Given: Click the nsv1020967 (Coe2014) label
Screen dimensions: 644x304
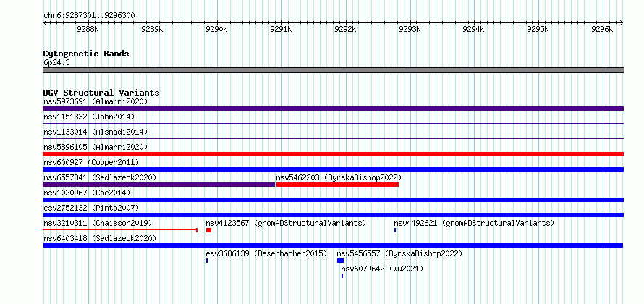Looking at the screenshot, I should tap(87, 193).
